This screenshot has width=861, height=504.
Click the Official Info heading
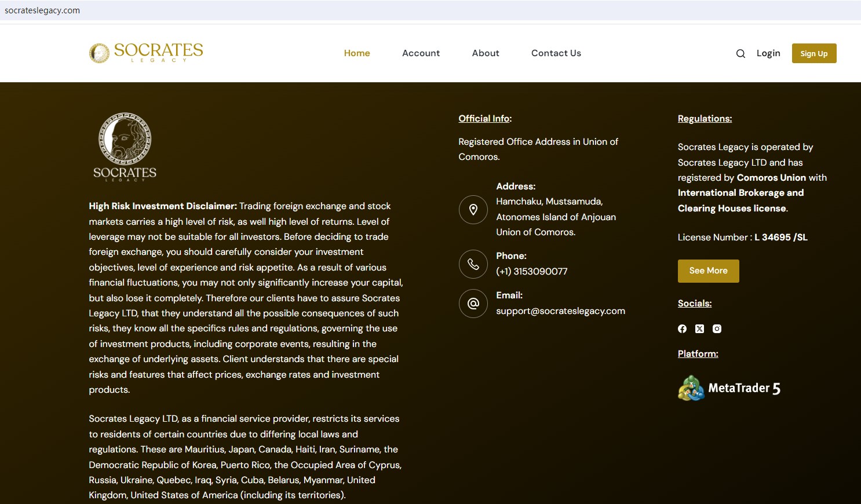pyautogui.click(x=485, y=119)
